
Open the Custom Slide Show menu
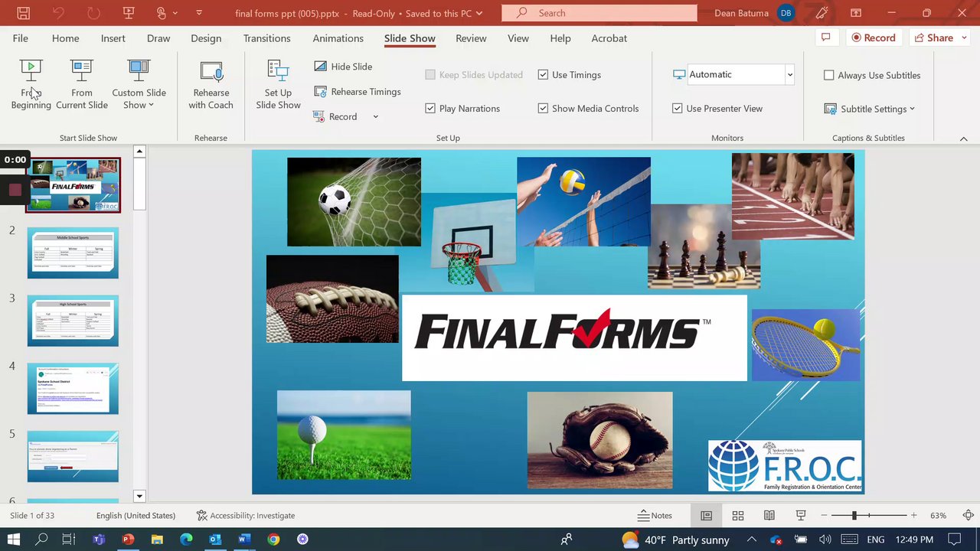tap(139, 84)
